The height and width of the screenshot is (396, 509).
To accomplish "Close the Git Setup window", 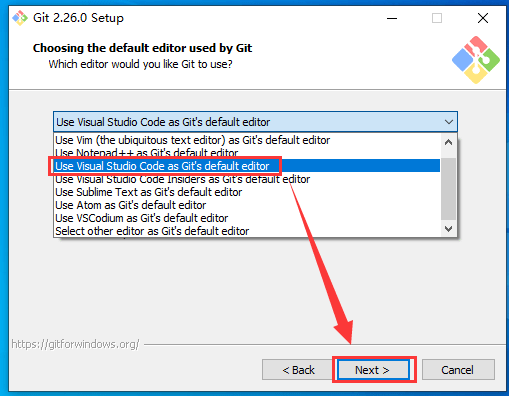I will [483, 18].
